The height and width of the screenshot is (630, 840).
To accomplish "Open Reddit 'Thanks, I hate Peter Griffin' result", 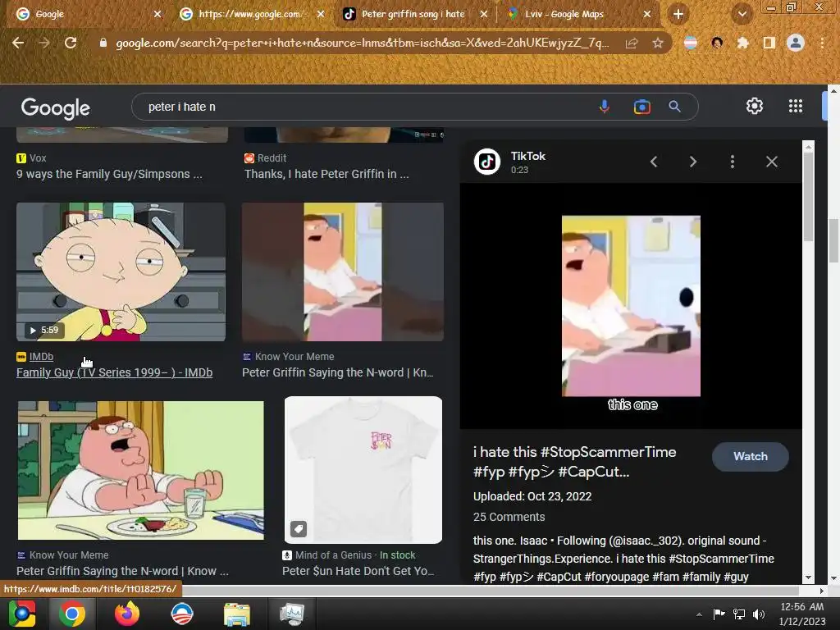I will [x=326, y=174].
